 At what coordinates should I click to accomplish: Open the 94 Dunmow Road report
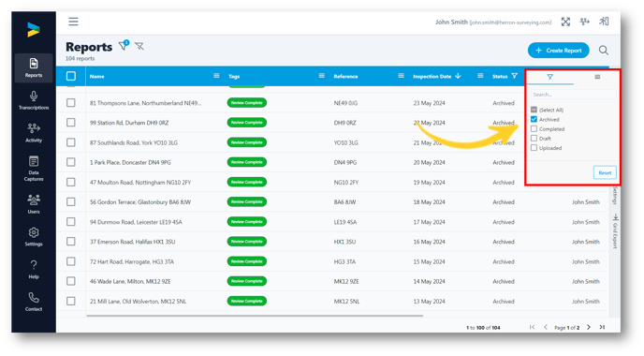(136, 222)
